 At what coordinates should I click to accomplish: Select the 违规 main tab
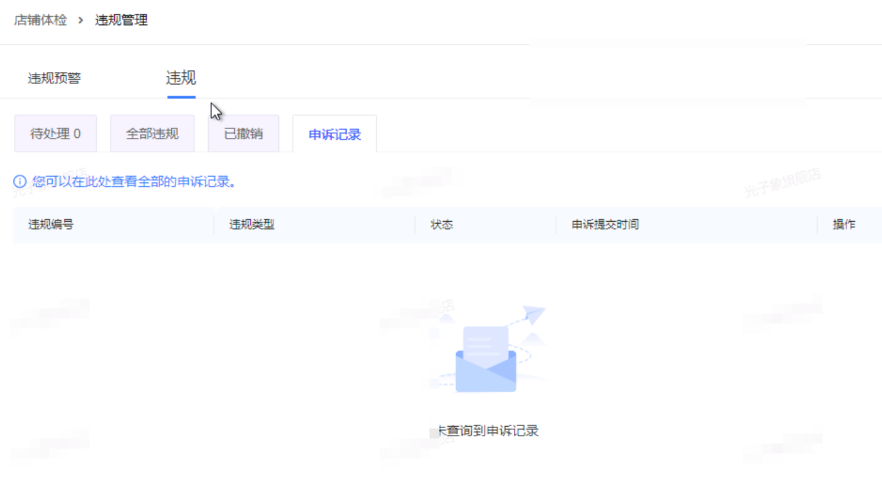181,78
